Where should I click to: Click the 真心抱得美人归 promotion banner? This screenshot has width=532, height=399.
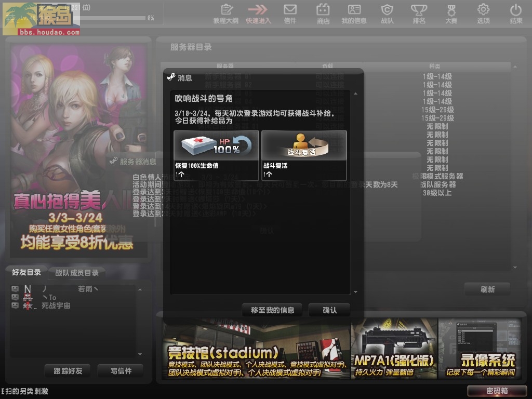tap(79, 150)
